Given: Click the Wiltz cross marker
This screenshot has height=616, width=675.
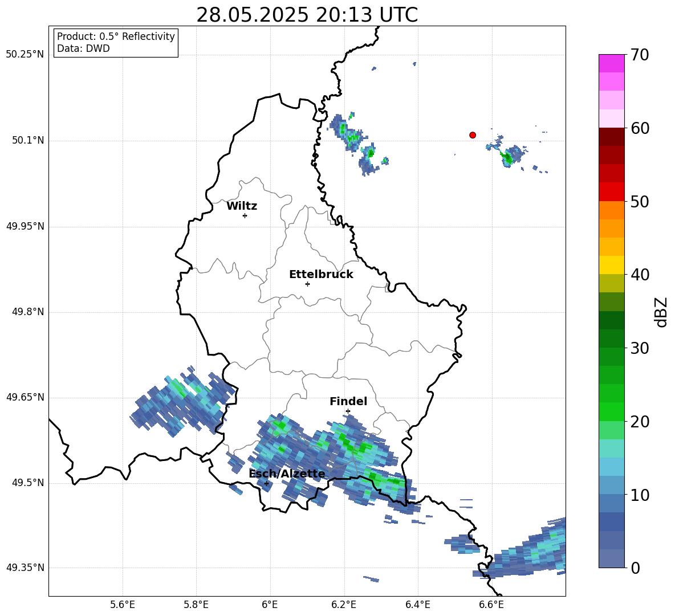Looking at the screenshot, I should point(245,215).
